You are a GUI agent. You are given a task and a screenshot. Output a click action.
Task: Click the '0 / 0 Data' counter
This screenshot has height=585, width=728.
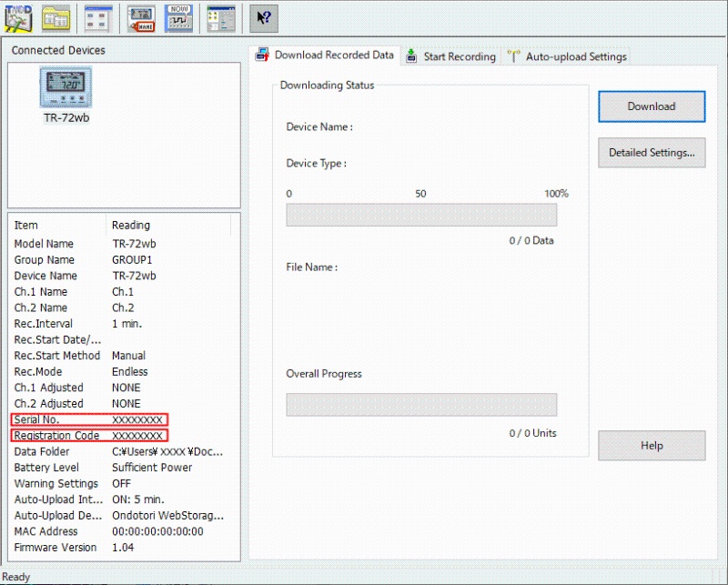(x=531, y=240)
